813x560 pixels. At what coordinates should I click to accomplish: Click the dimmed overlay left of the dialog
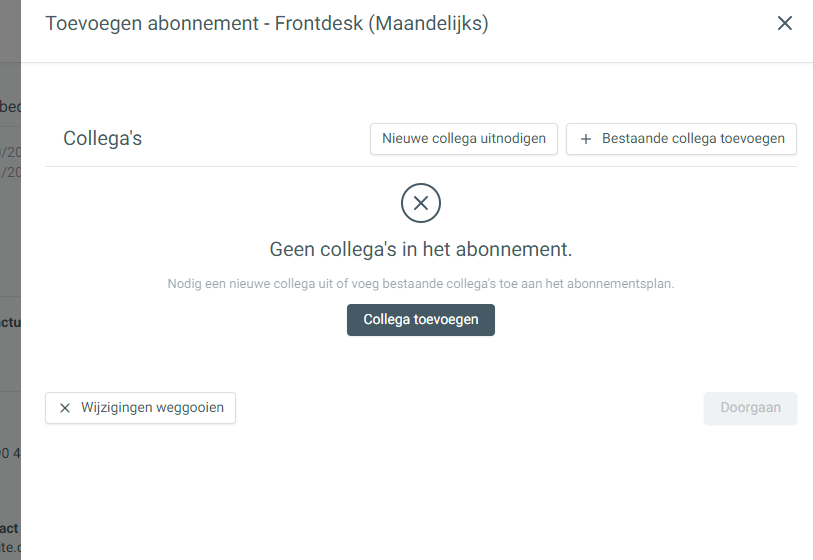click(x=10, y=233)
